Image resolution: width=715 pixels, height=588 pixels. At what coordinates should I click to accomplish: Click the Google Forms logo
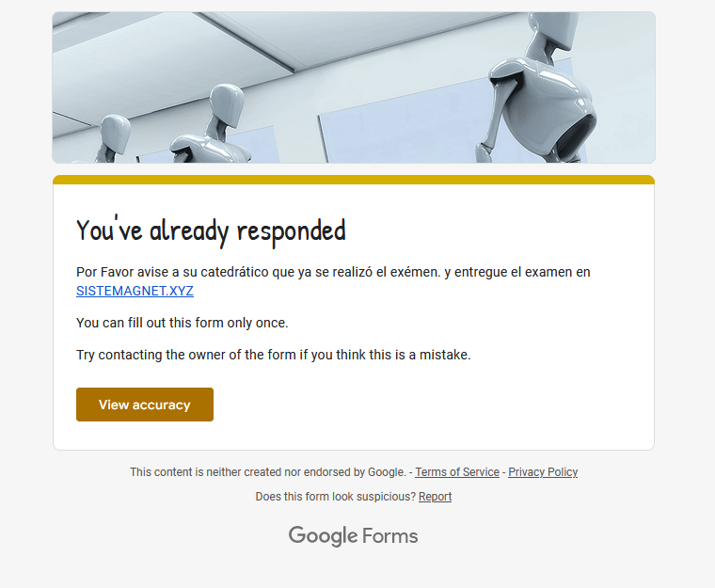tap(353, 536)
